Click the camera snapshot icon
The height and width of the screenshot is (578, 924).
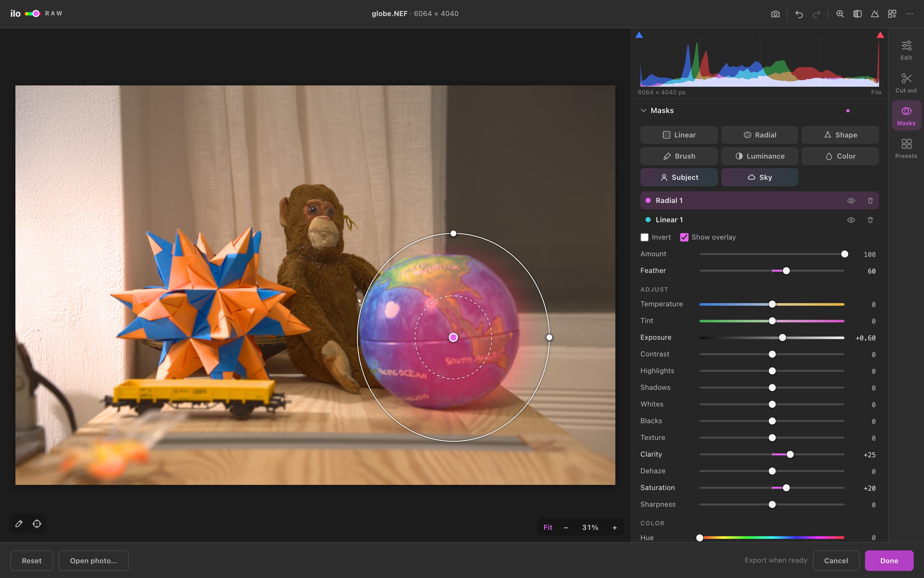775,14
